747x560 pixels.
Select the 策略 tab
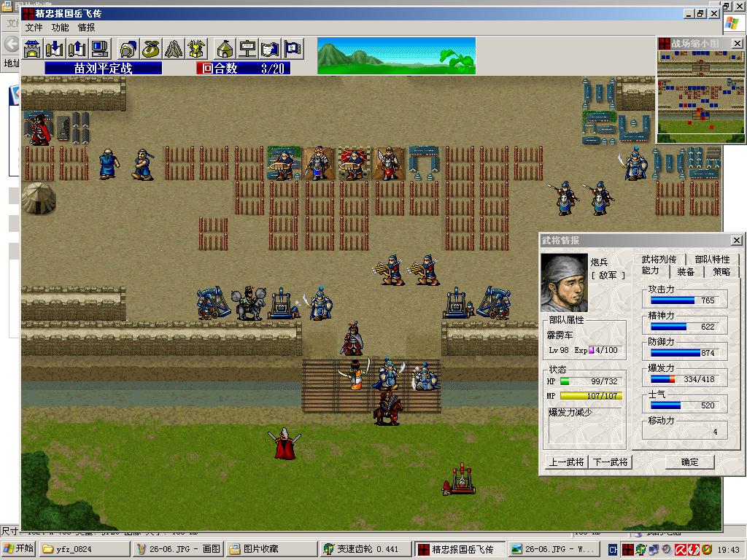721,271
